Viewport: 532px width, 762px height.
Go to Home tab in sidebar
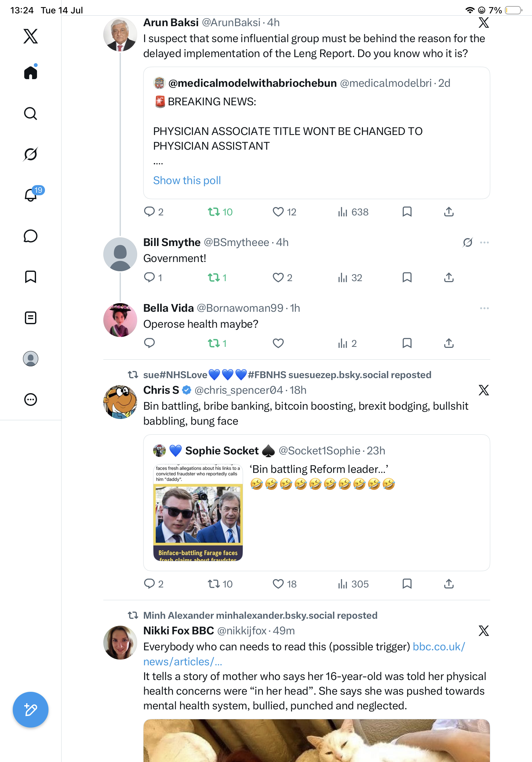click(31, 72)
